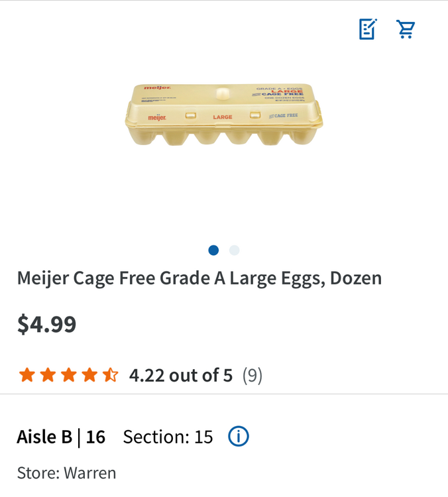448x497 pixels.
Task: Click the fourth orange rating star
Action: [x=89, y=376]
